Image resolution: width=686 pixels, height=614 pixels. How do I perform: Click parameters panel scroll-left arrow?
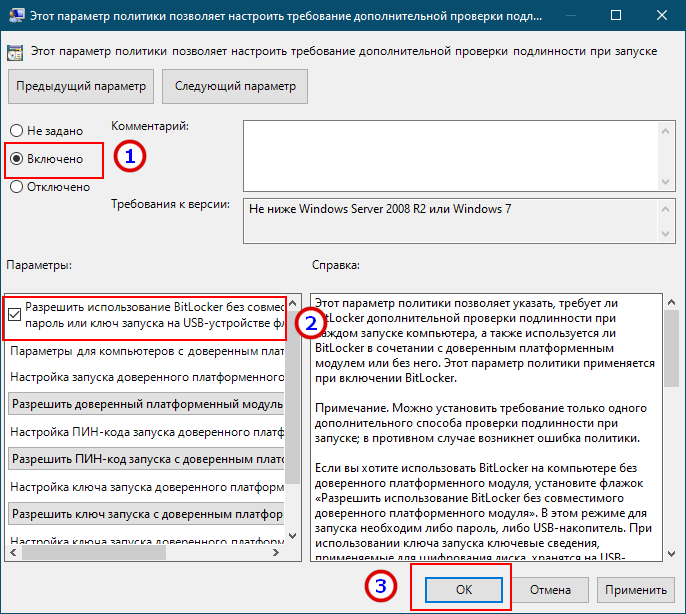(13, 552)
